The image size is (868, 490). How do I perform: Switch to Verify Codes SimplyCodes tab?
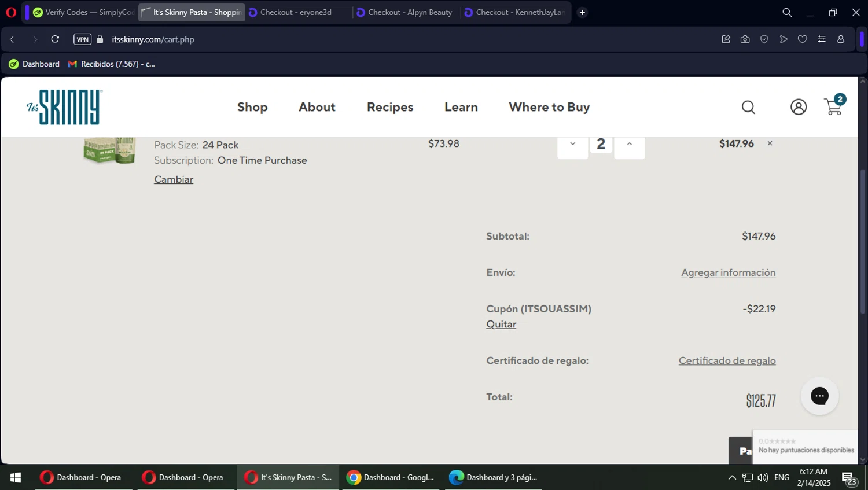point(83,12)
